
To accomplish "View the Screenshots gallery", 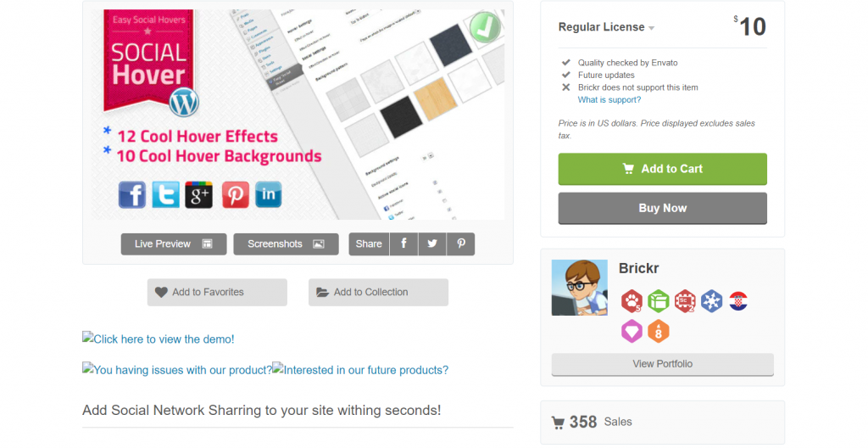I will [x=286, y=244].
